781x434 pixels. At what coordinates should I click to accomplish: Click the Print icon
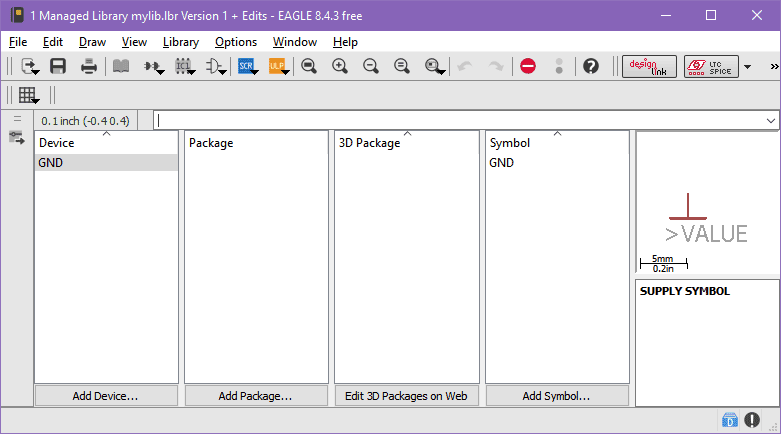89,66
